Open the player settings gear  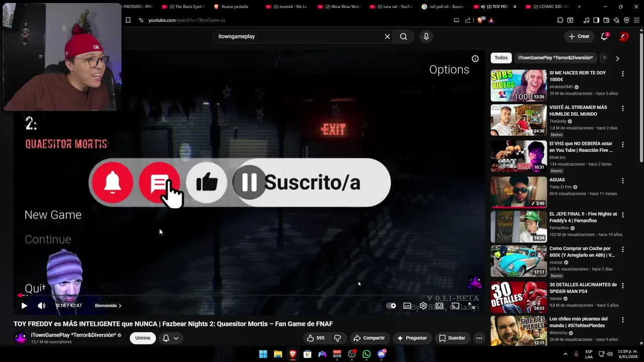423,306
